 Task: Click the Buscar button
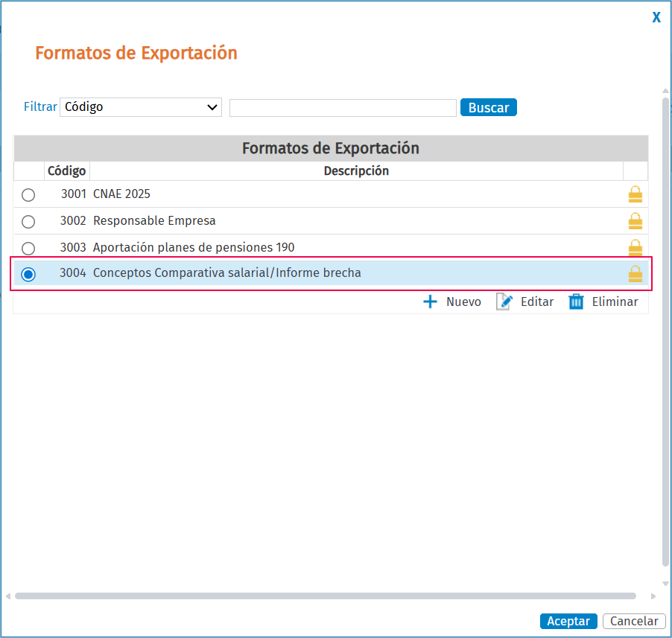pos(488,107)
